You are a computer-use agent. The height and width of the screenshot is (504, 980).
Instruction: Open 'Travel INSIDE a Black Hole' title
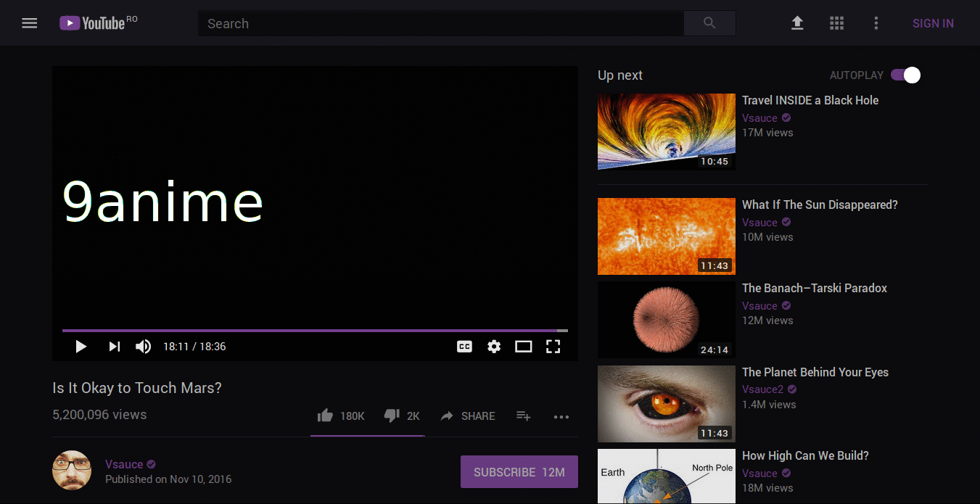pyautogui.click(x=810, y=100)
